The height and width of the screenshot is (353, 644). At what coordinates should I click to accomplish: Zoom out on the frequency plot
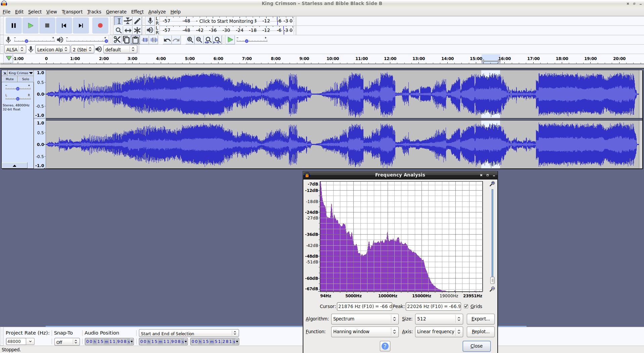[x=492, y=289]
